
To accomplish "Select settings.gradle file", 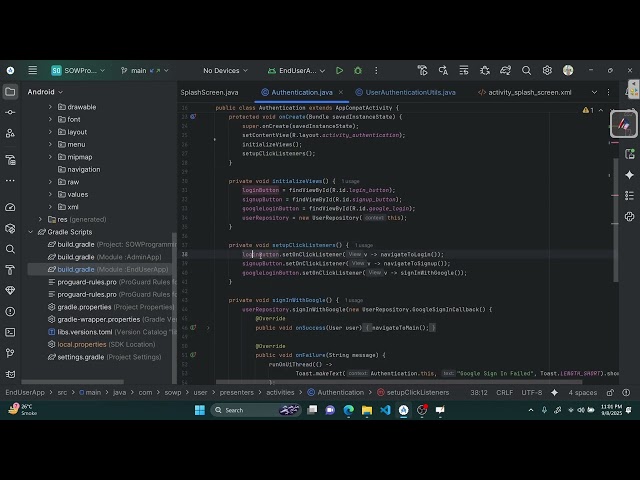I will 104,357.
